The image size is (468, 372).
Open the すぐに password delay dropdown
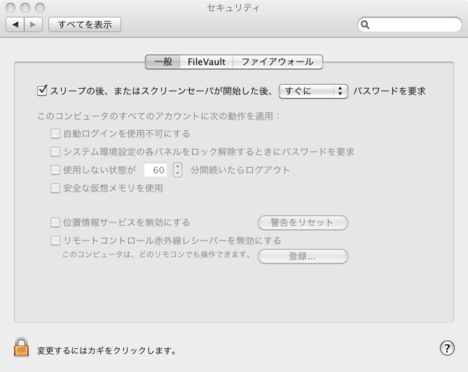(x=313, y=91)
